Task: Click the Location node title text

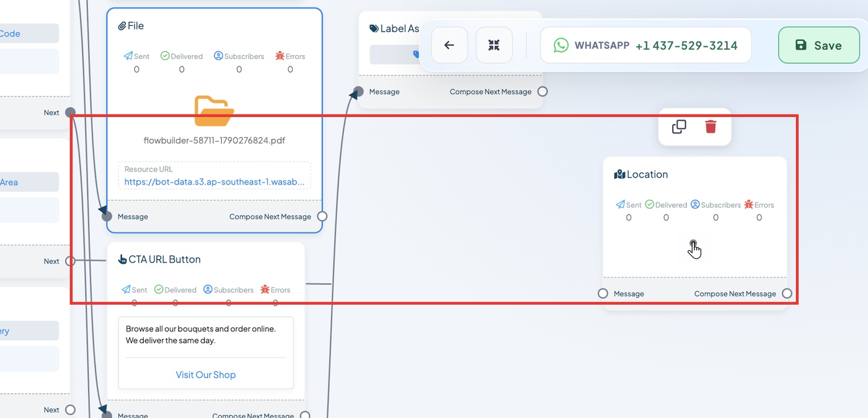Action: tap(647, 175)
